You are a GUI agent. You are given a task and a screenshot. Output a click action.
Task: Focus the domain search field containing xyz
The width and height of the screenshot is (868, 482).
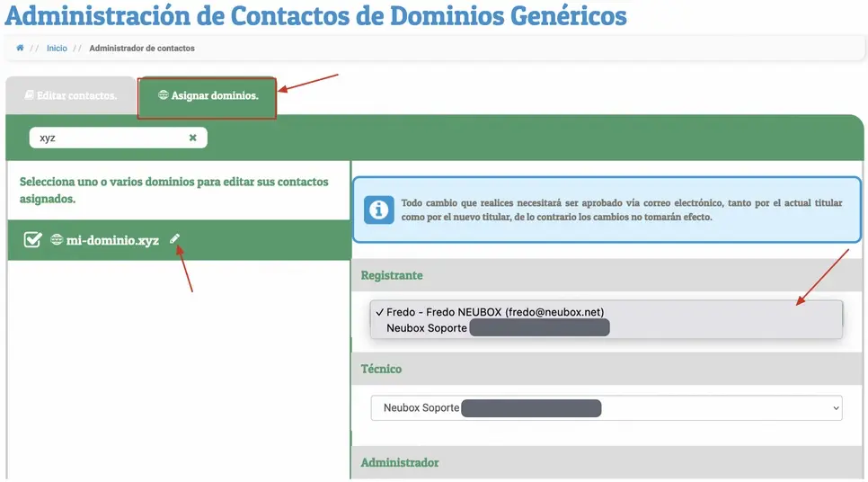pyautogui.click(x=118, y=138)
